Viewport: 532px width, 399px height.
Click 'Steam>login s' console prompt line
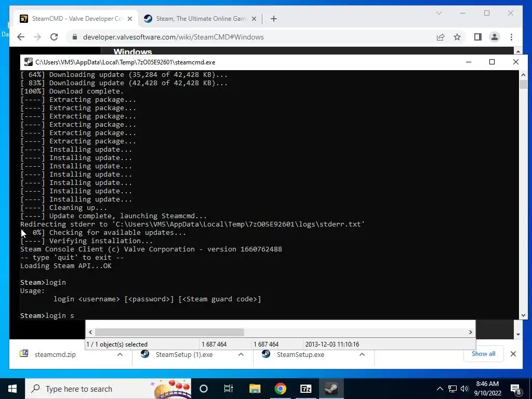tap(47, 315)
